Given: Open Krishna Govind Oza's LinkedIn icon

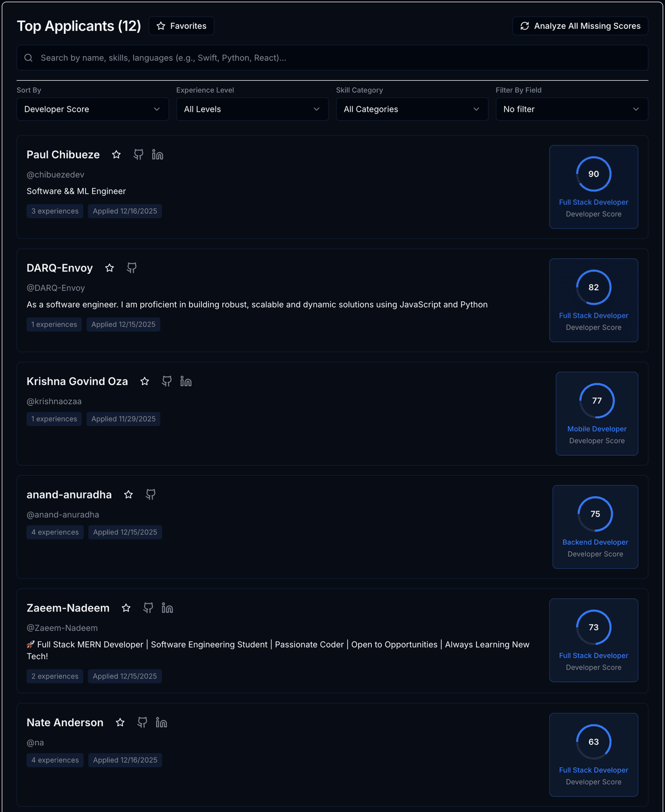Looking at the screenshot, I should (186, 382).
